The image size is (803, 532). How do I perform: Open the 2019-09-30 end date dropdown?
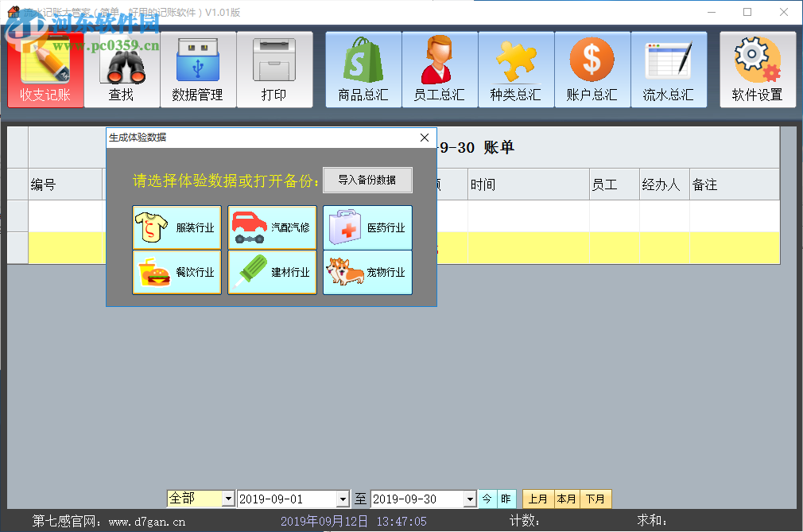coord(471,499)
